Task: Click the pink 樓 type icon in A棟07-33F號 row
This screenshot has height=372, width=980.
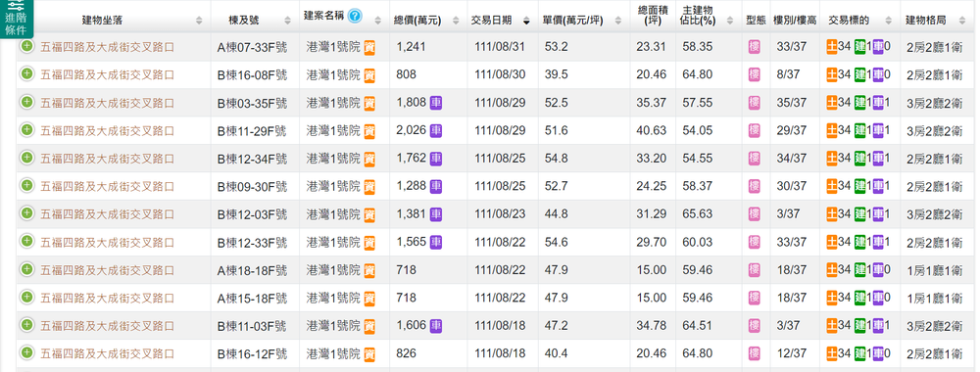Action: point(755,47)
